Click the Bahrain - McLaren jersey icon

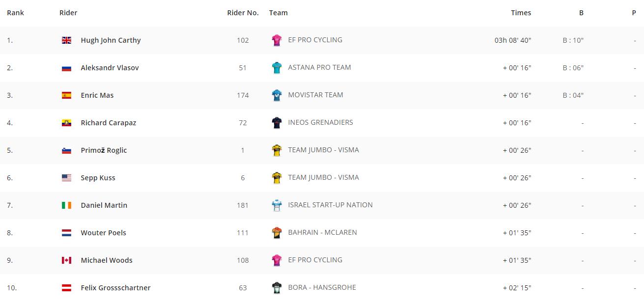pos(277,233)
